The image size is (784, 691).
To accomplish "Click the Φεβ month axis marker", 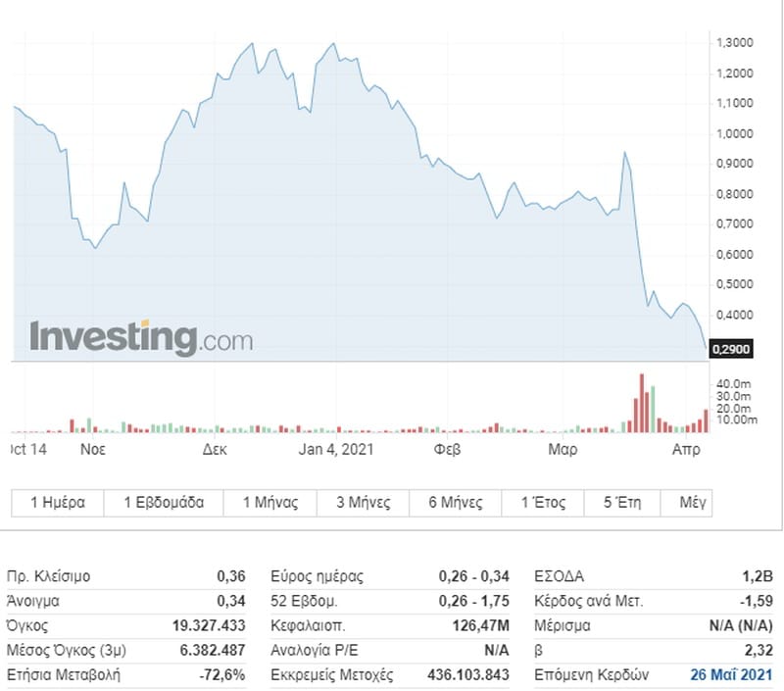I will pos(447,450).
